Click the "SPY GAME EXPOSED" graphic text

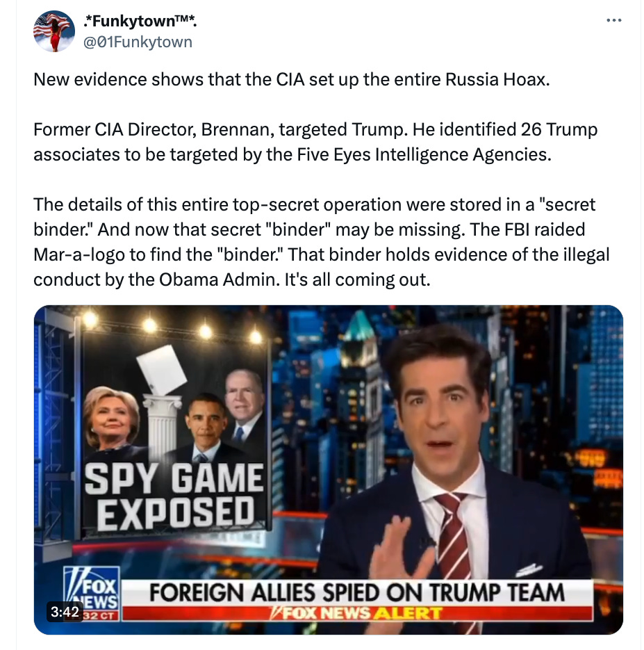(174, 496)
